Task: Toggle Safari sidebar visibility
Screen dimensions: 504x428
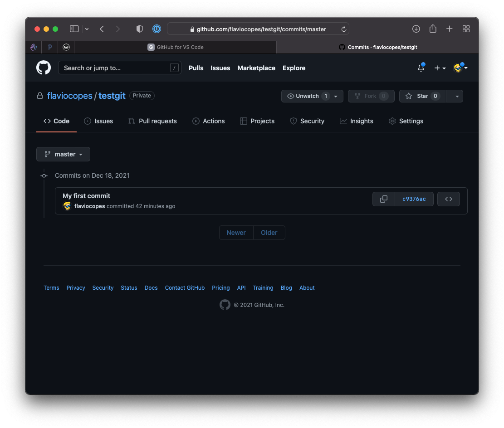Action: coord(74,29)
